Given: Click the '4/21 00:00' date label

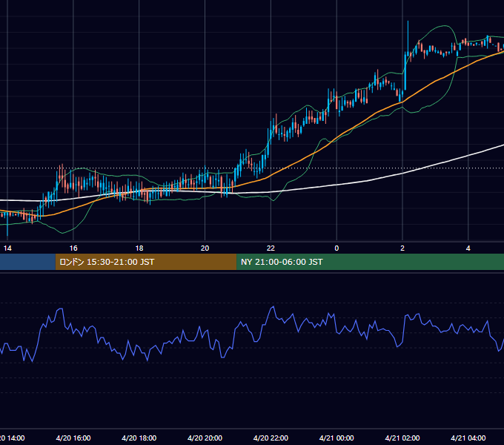Looking at the screenshot, I should point(336,438).
